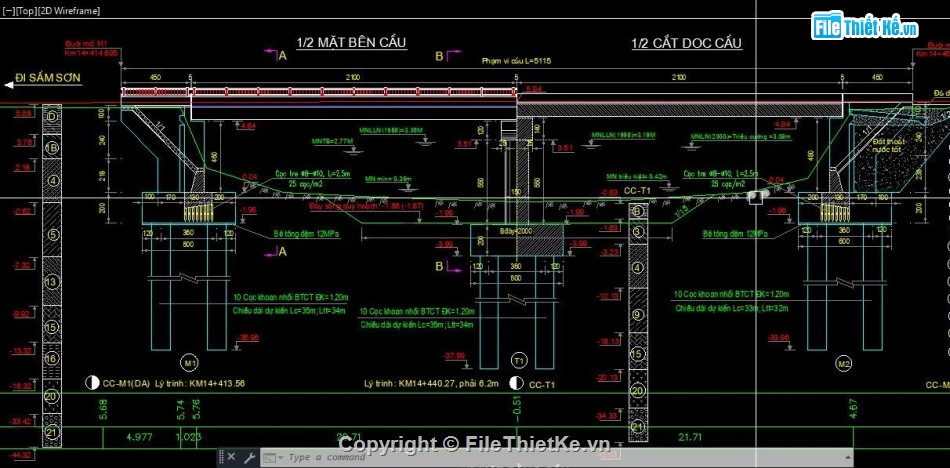Viewport: 950px width, 468px height.
Task: Select elevation value -35.96 under M1 piles
Action: 249,337
